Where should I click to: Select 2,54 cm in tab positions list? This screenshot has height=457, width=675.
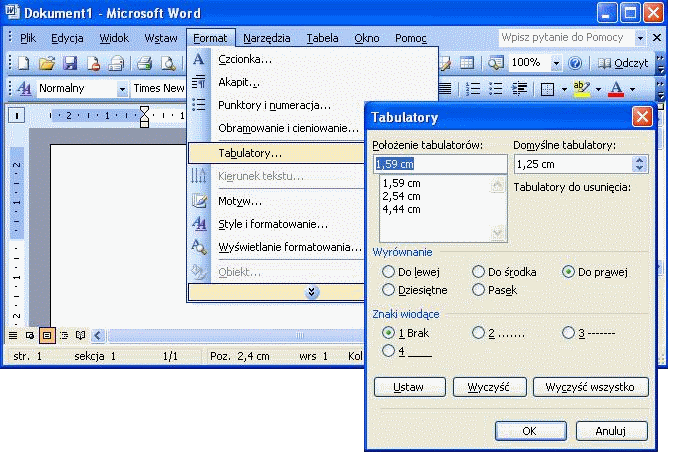click(x=401, y=196)
